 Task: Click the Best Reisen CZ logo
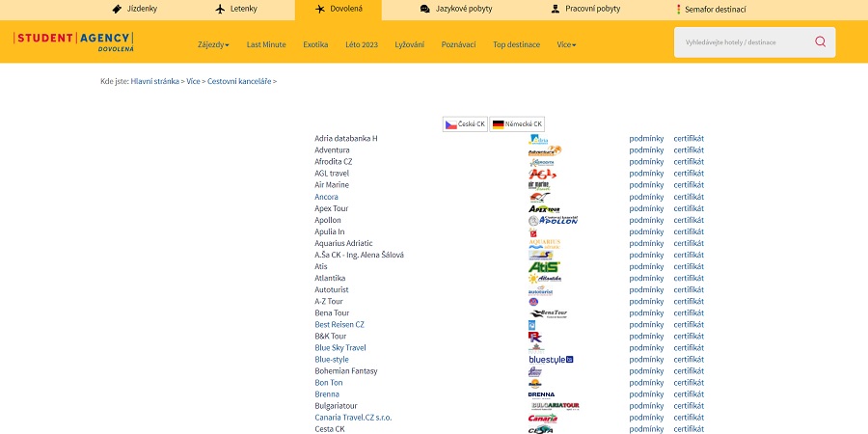(532, 325)
